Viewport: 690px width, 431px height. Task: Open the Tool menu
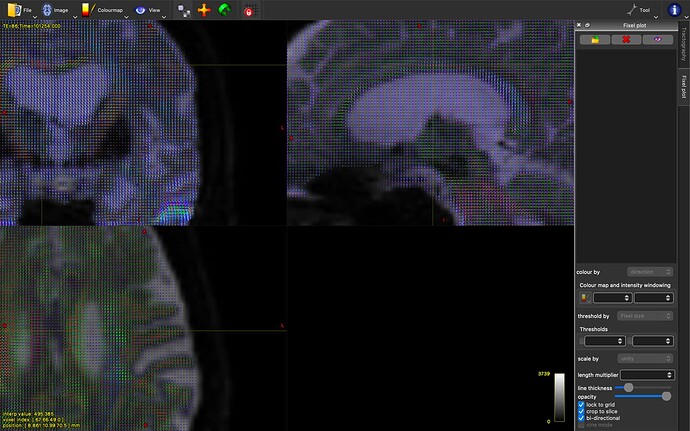click(x=642, y=10)
